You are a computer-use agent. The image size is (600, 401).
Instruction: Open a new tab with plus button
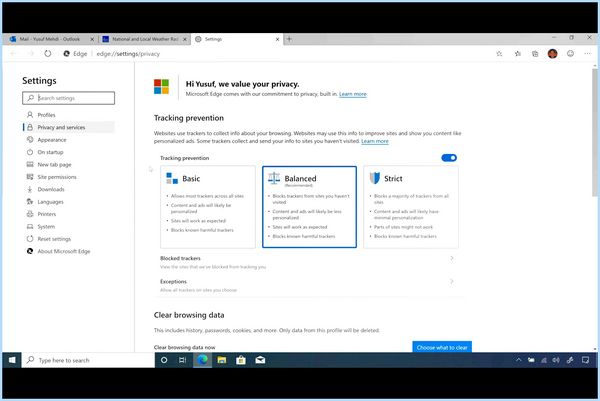pyautogui.click(x=289, y=39)
